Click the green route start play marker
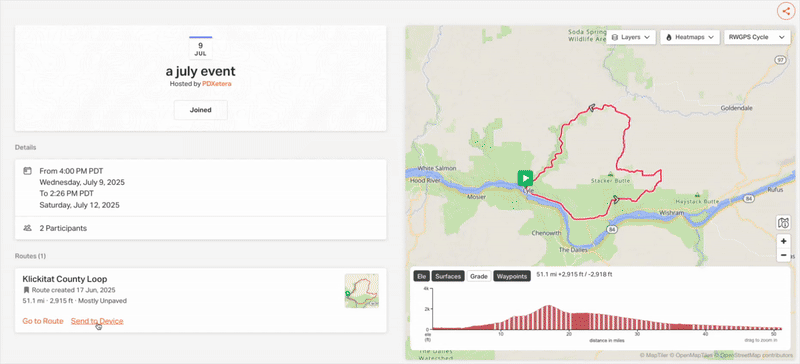Screen dimensions: 800x364 525,178
